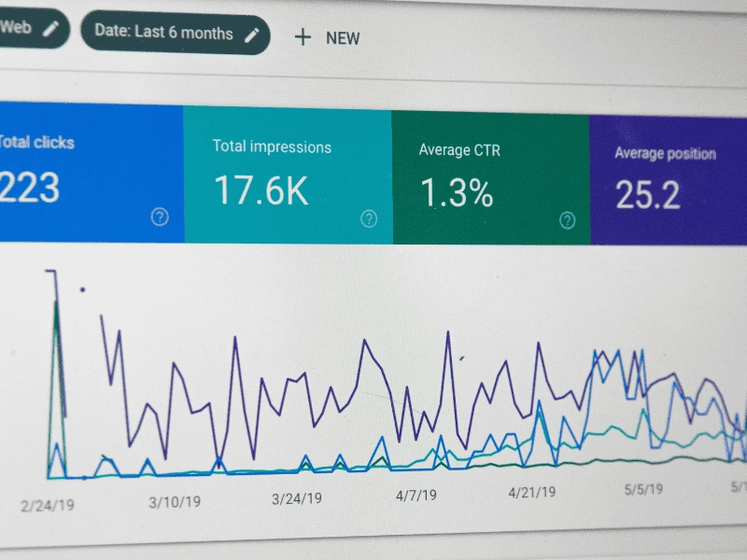The width and height of the screenshot is (747, 560).
Task: Click the plus icon beside NEW
Action: point(302,37)
